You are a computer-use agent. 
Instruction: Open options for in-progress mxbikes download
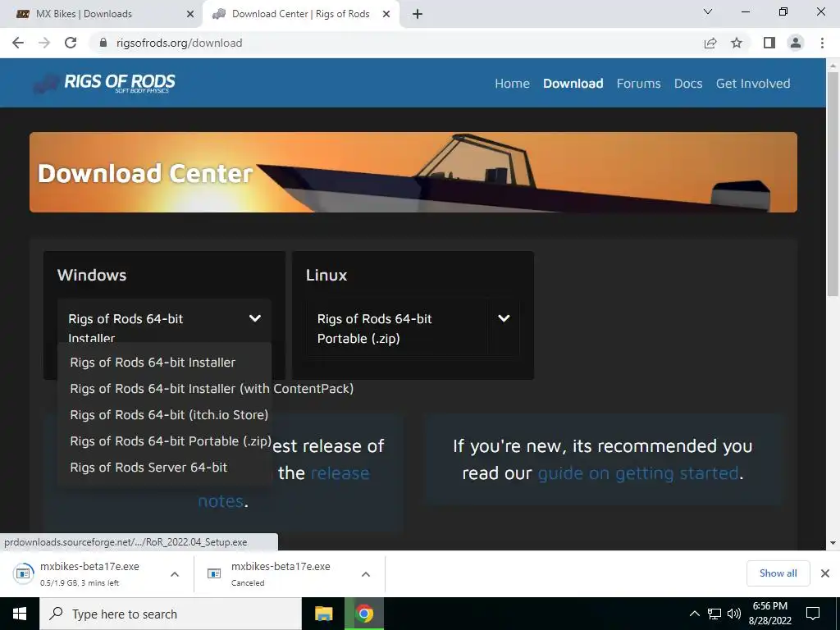pyautogui.click(x=175, y=573)
